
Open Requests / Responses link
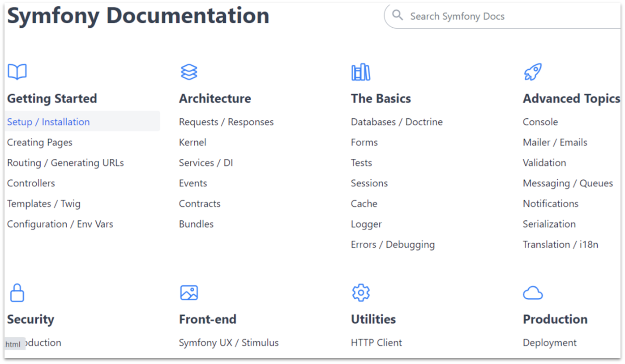(x=226, y=122)
